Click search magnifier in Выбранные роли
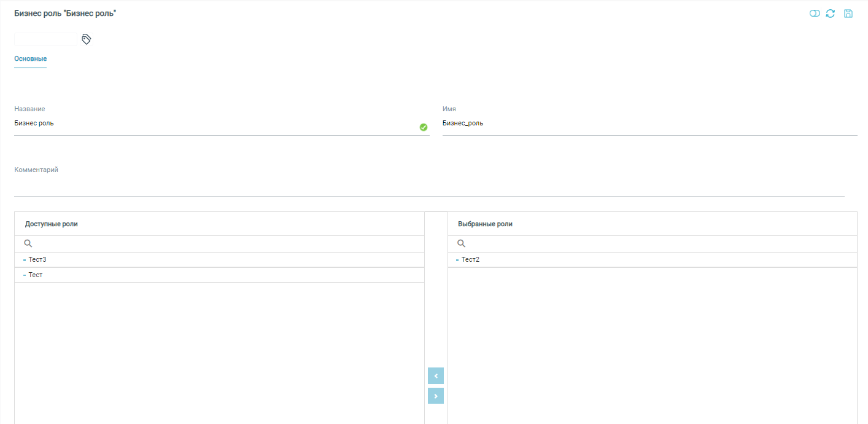This screenshot has height=424, width=868. point(461,244)
